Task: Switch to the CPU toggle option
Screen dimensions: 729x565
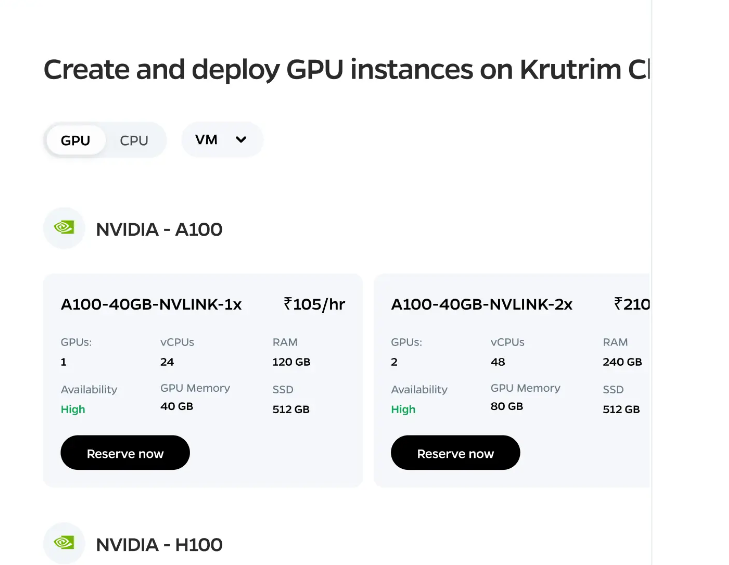Action: click(x=134, y=140)
